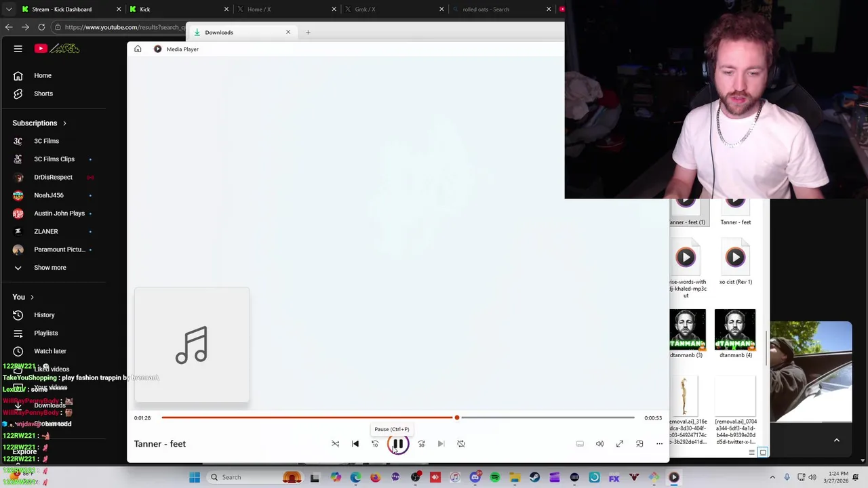The height and width of the screenshot is (488, 868).
Task: Click the playback seek slider handle
Action: 457,418
